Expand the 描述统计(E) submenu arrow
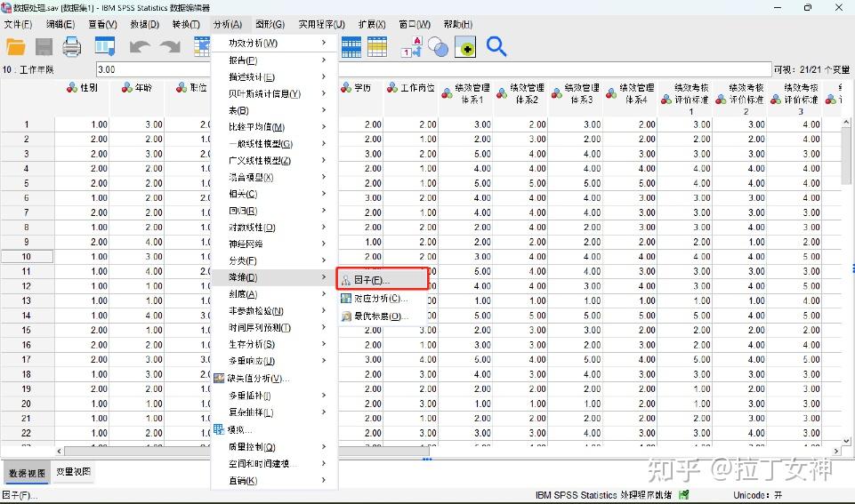Image resolution: width=855 pixels, height=504 pixels. 324,76
